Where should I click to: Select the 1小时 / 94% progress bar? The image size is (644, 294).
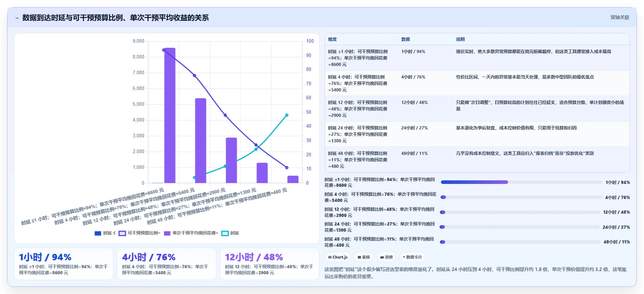pyautogui.click(x=521, y=182)
